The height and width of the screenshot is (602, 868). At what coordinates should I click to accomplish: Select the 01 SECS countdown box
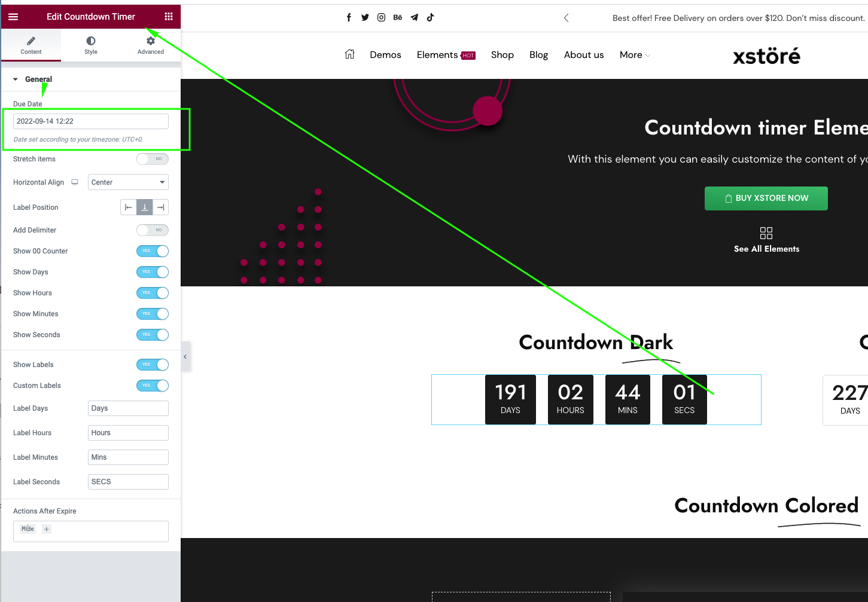click(x=684, y=399)
